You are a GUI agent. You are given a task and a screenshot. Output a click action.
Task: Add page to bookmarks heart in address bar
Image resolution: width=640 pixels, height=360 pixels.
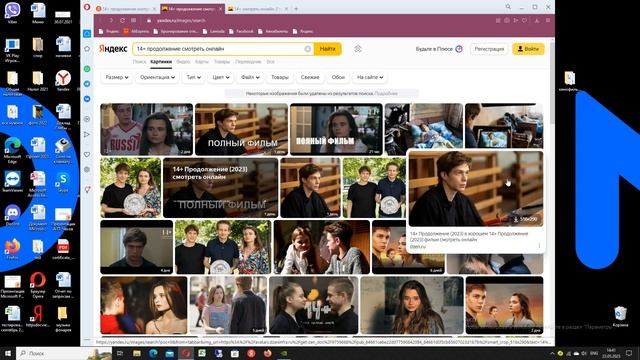click(524, 20)
